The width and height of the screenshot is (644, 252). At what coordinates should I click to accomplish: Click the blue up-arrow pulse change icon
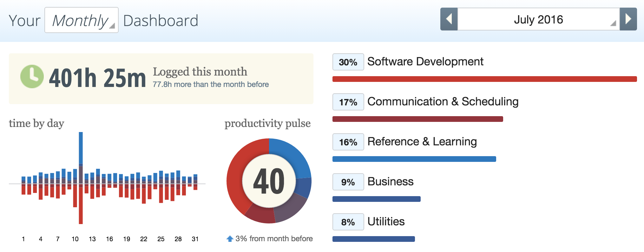(x=230, y=239)
